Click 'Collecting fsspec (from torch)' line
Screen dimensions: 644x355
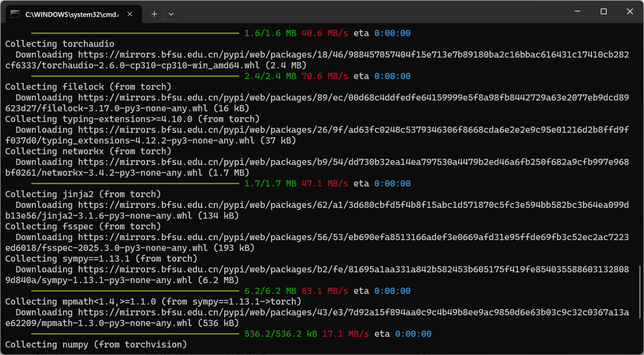[x=83, y=227]
